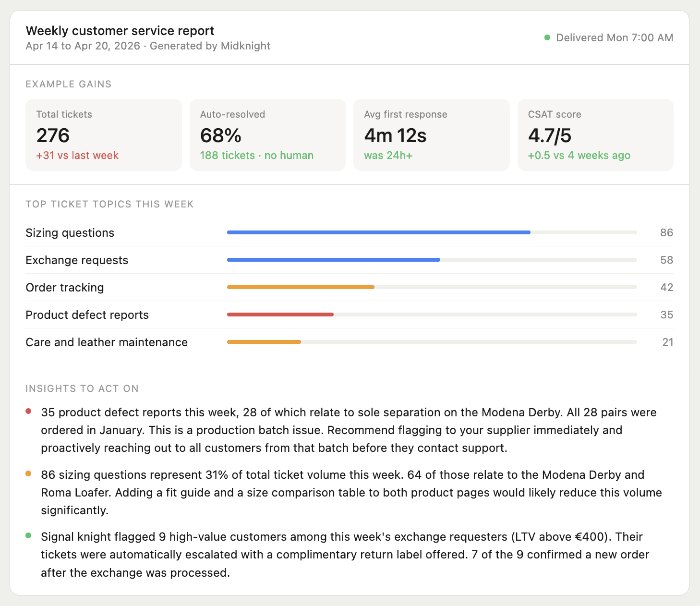Image resolution: width=700 pixels, height=606 pixels.
Task: Collapse the EXAMPLE GAINS section
Action: click(x=68, y=84)
